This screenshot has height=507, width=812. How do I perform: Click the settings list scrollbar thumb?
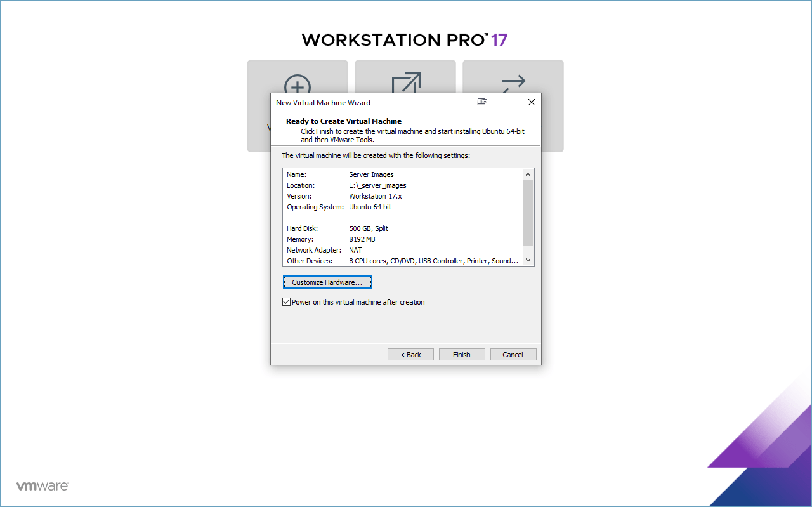(528, 213)
